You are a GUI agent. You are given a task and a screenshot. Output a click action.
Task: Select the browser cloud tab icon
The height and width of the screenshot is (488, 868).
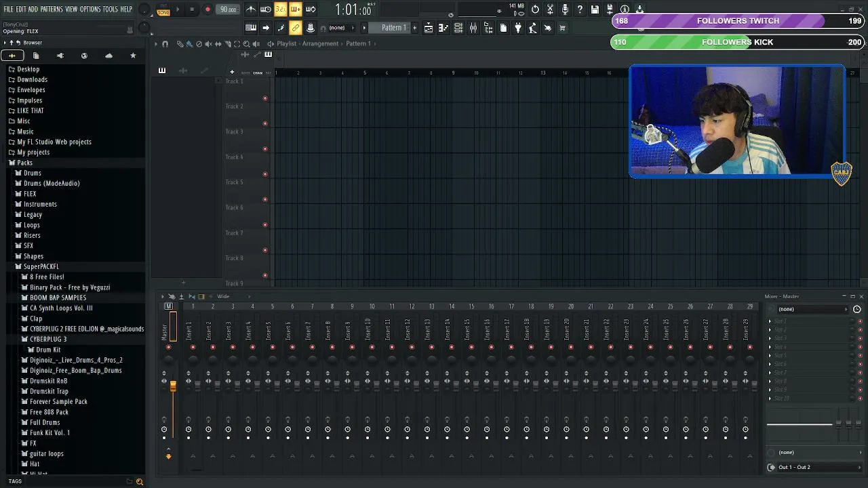click(108, 56)
